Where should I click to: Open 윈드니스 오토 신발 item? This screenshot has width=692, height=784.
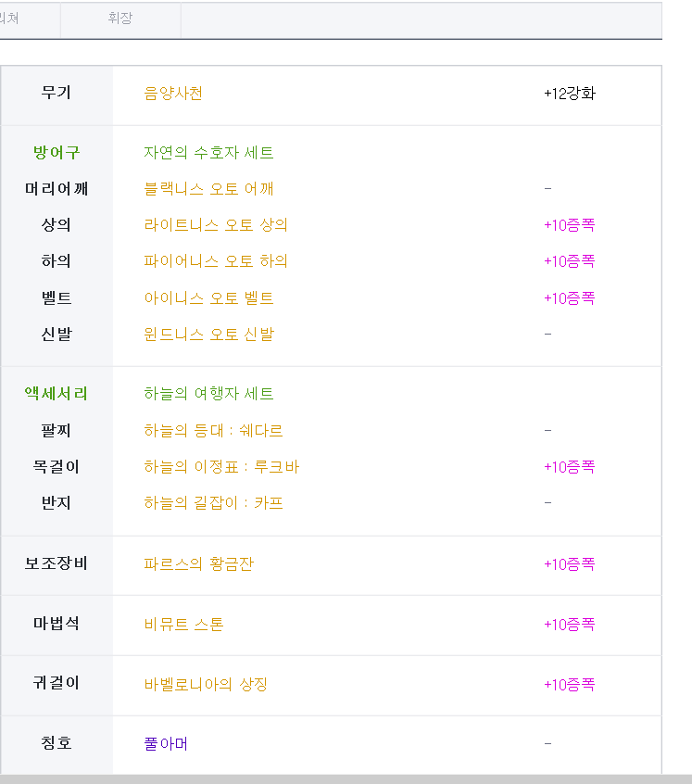point(208,334)
